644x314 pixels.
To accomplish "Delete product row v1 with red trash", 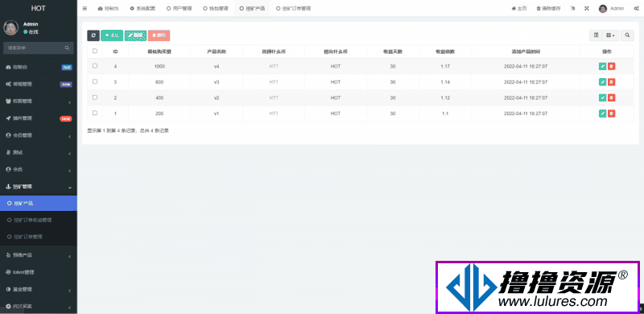I will pos(612,114).
